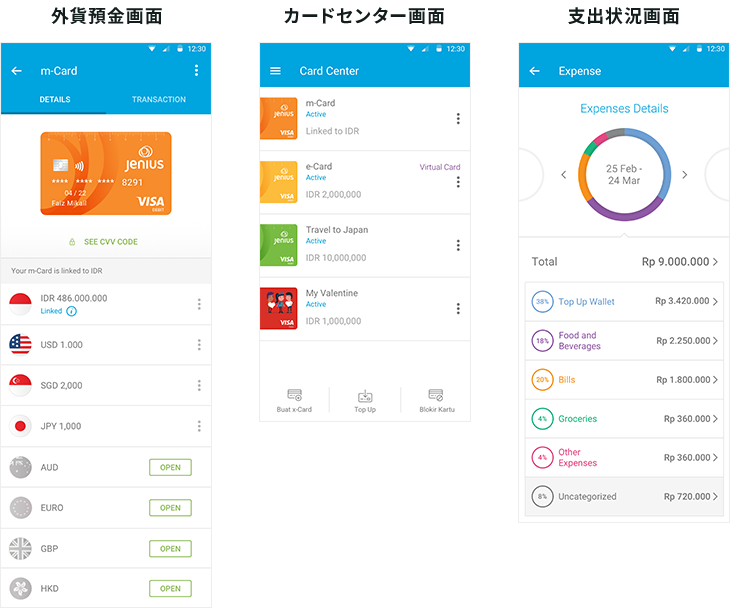Image resolution: width=730 pixels, height=609 pixels.
Task: Go back from the Expense screen
Action: [x=534, y=71]
